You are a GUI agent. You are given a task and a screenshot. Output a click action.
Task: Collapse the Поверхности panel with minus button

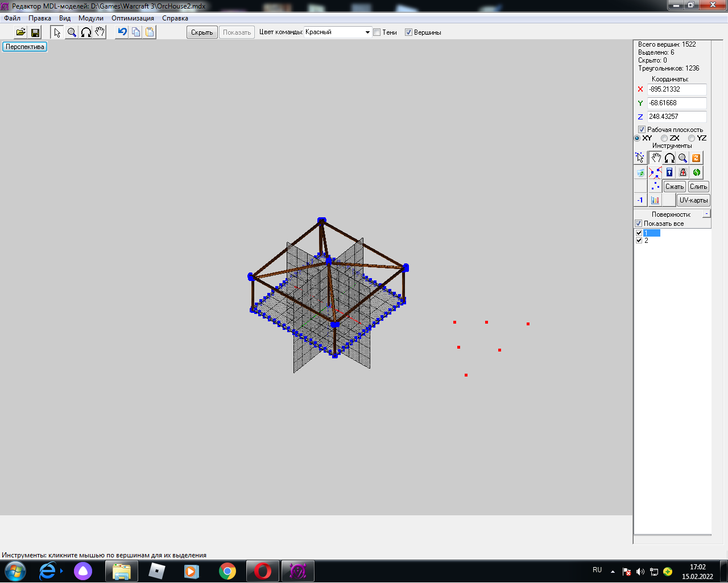pos(706,214)
